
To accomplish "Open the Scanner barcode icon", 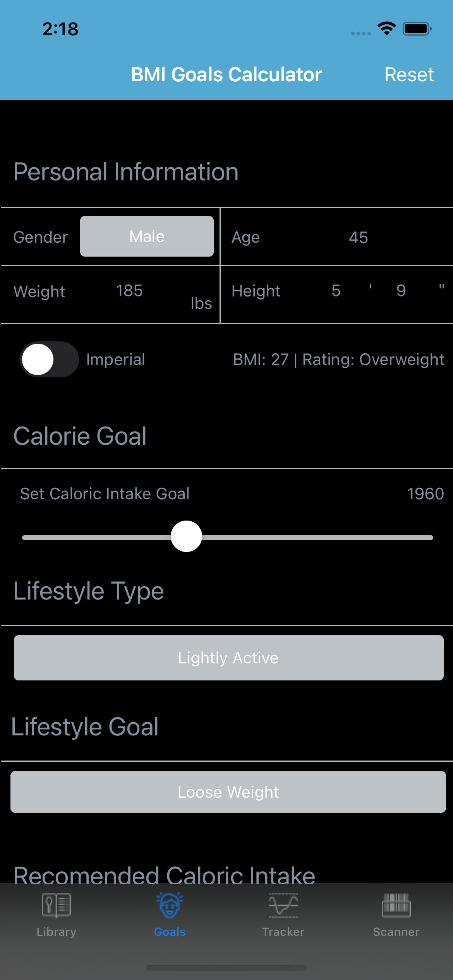I will 396,905.
